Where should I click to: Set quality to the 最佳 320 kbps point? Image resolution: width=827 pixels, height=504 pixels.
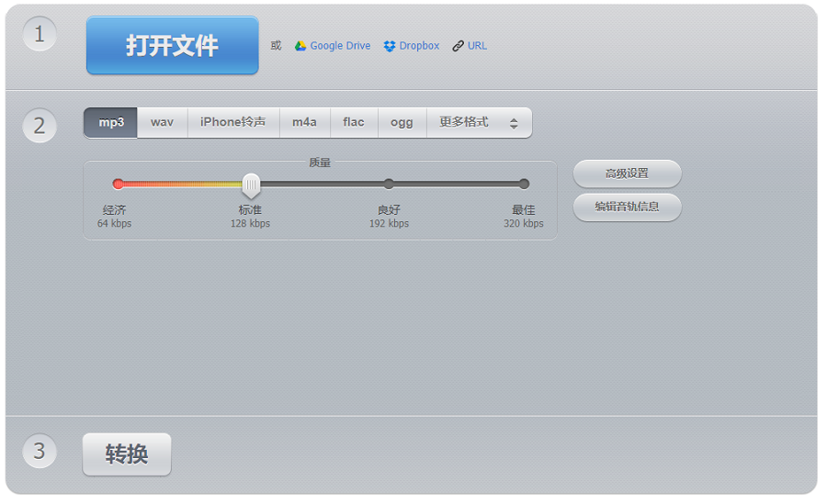pos(524,184)
